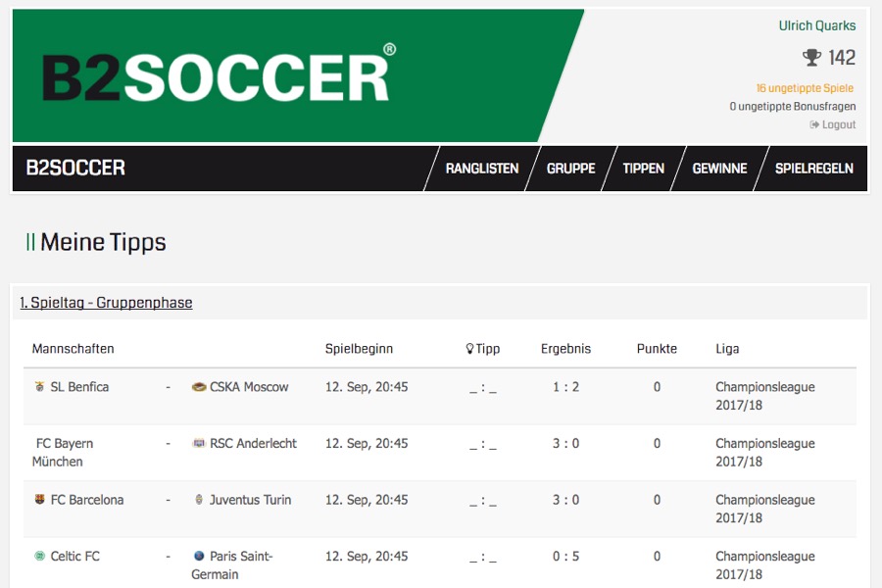Screen dimensions: 882x588
Task: Open the Ranglisten menu item
Action: 482,169
